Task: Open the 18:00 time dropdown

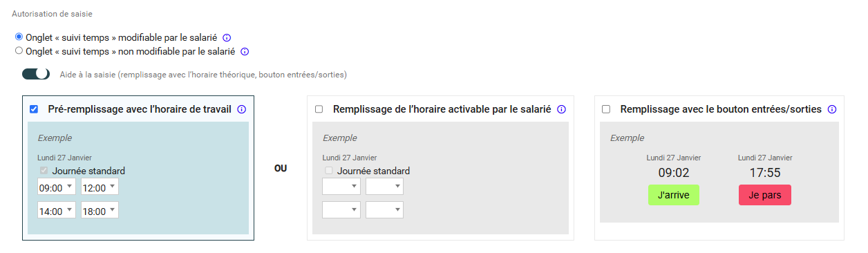Action: 100,211
